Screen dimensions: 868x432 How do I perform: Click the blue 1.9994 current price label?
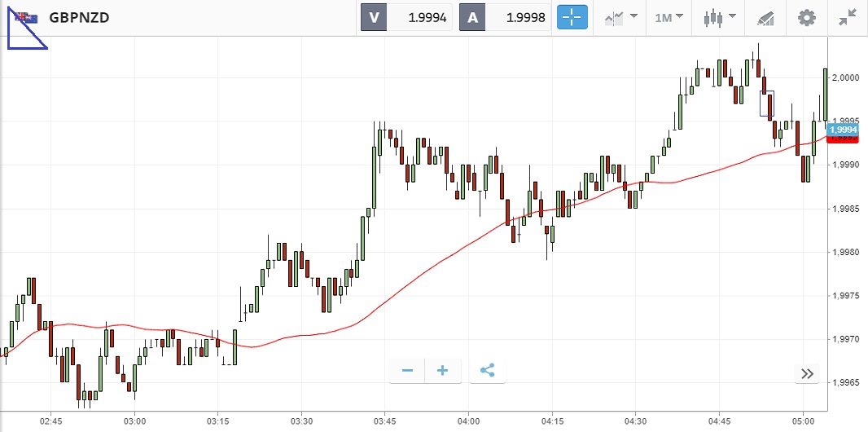point(843,129)
